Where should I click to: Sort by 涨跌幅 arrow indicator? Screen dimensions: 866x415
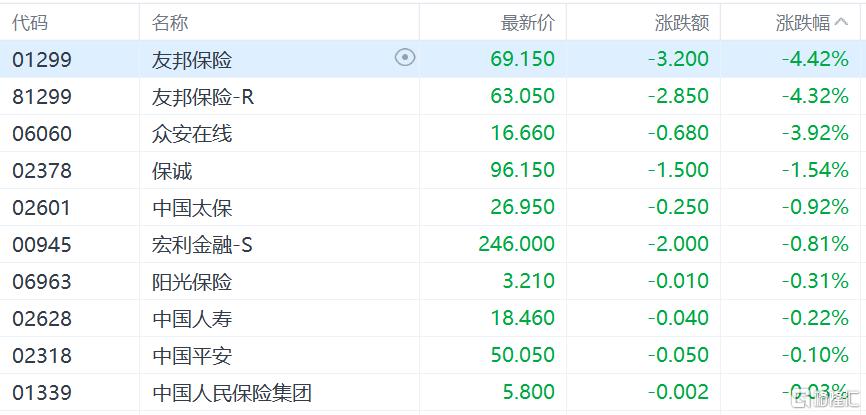pos(841,22)
